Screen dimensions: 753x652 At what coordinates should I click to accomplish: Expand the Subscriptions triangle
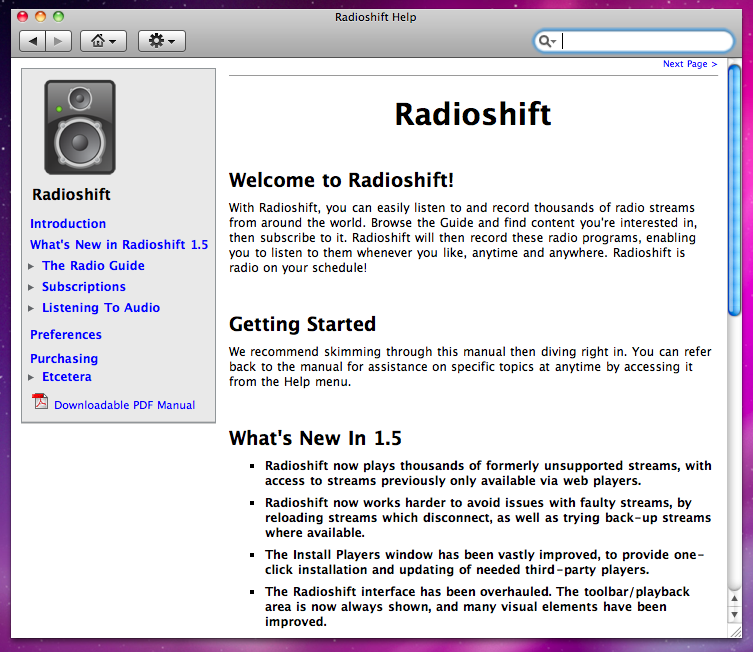[x=31, y=288]
